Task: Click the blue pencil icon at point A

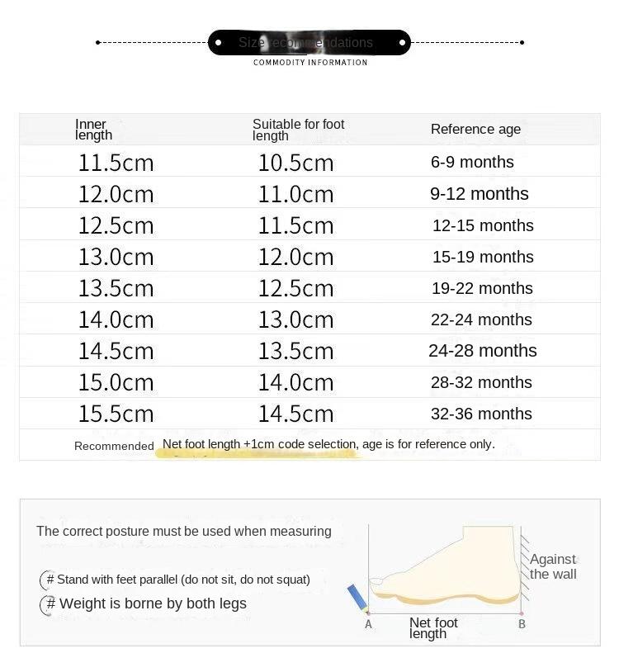Action: click(358, 598)
